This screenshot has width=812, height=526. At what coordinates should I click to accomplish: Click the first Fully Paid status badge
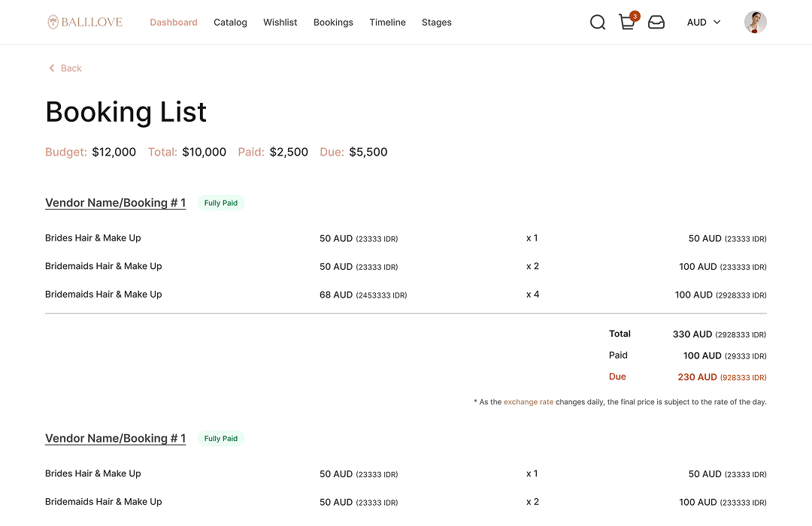(x=221, y=203)
